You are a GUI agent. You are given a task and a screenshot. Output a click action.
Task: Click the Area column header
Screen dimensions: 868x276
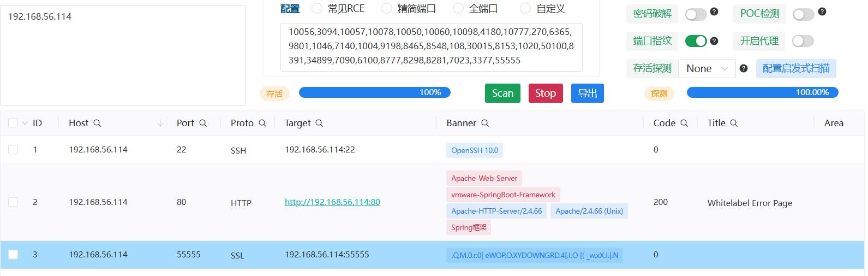[834, 123]
